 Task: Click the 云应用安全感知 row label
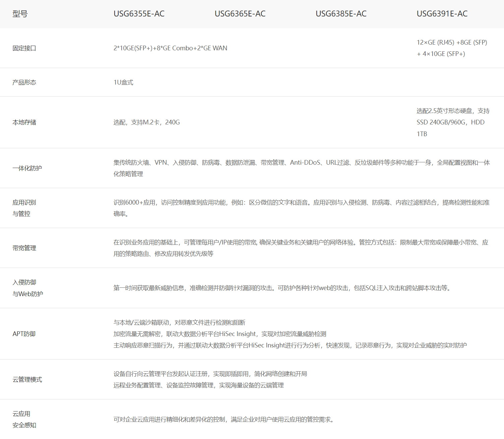[x=24, y=419]
